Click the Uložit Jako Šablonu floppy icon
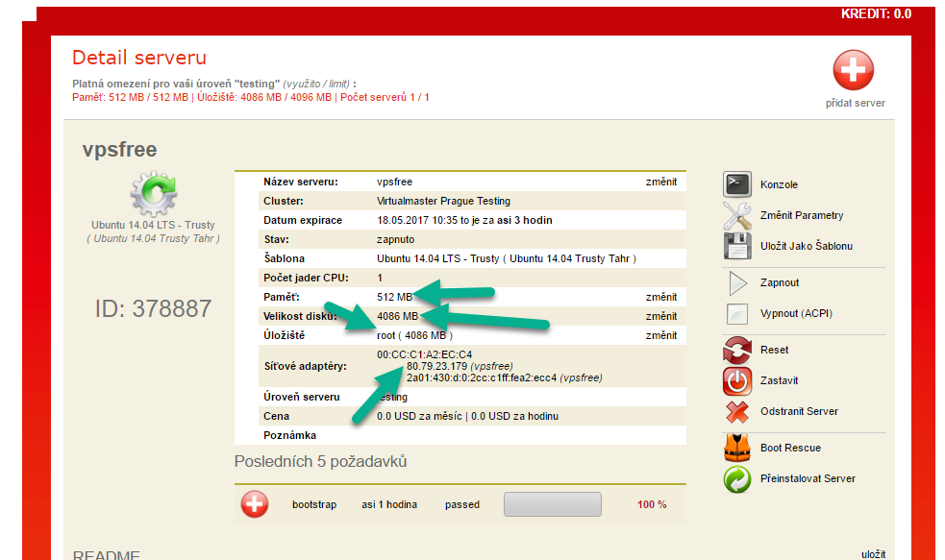The width and height of the screenshot is (945, 560). (736, 246)
